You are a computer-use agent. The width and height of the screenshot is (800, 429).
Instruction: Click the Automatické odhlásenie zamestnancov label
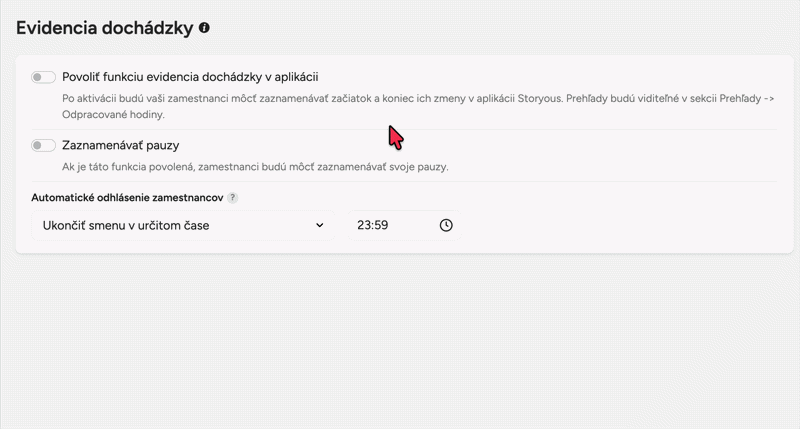[x=126, y=198]
